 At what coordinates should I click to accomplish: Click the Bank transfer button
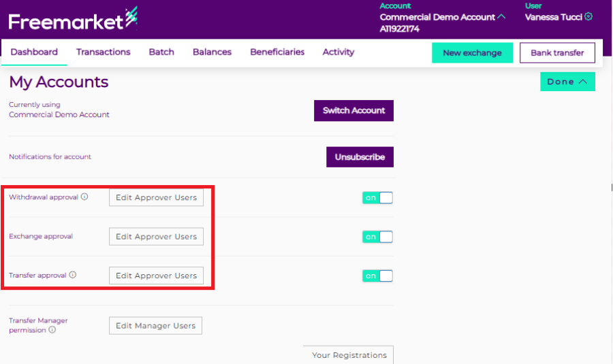pos(556,52)
